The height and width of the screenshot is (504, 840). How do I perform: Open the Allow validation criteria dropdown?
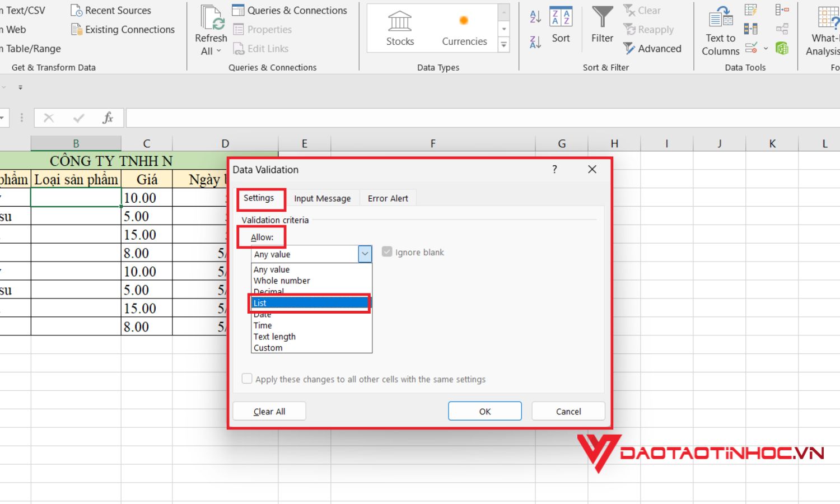click(365, 254)
